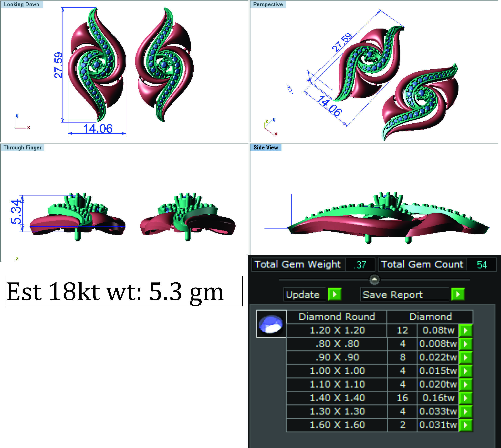Viewport: 501px width, 448px height.
Task: Click the Total Gem Weight value .37
Action: tap(360, 265)
